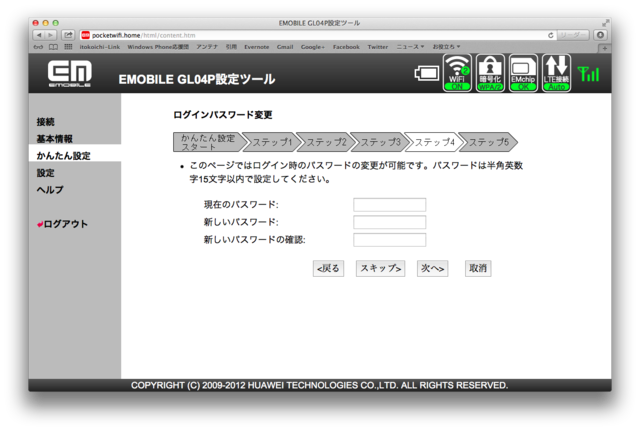640x431 pixels.
Task: Expand the お役立ち bookmarks folder
Action: point(446,47)
